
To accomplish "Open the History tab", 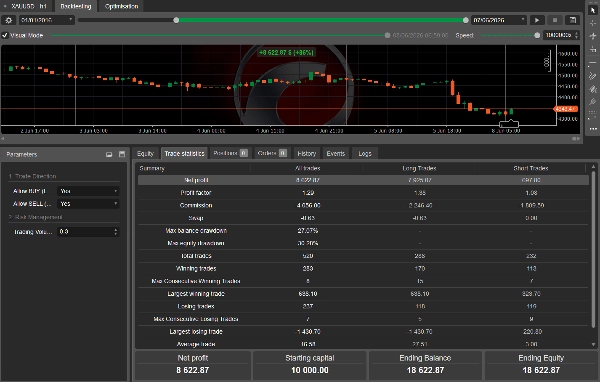I will pyautogui.click(x=307, y=153).
